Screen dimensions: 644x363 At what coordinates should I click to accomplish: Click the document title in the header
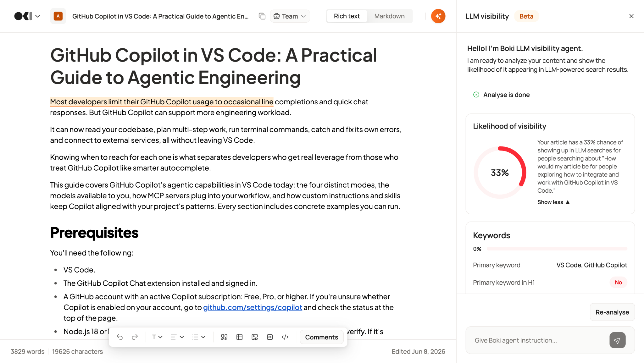[160, 16]
